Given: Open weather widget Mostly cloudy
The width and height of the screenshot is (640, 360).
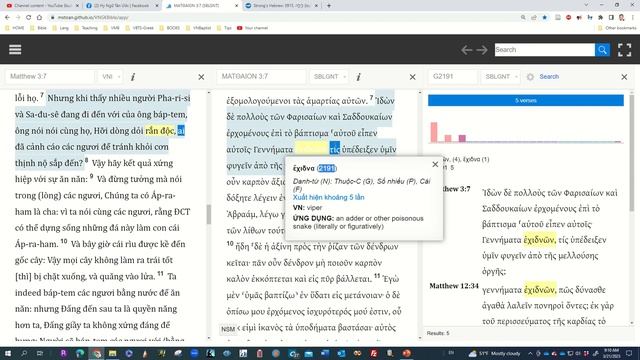Looking at the screenshot, I should click(x=494, y=353).
